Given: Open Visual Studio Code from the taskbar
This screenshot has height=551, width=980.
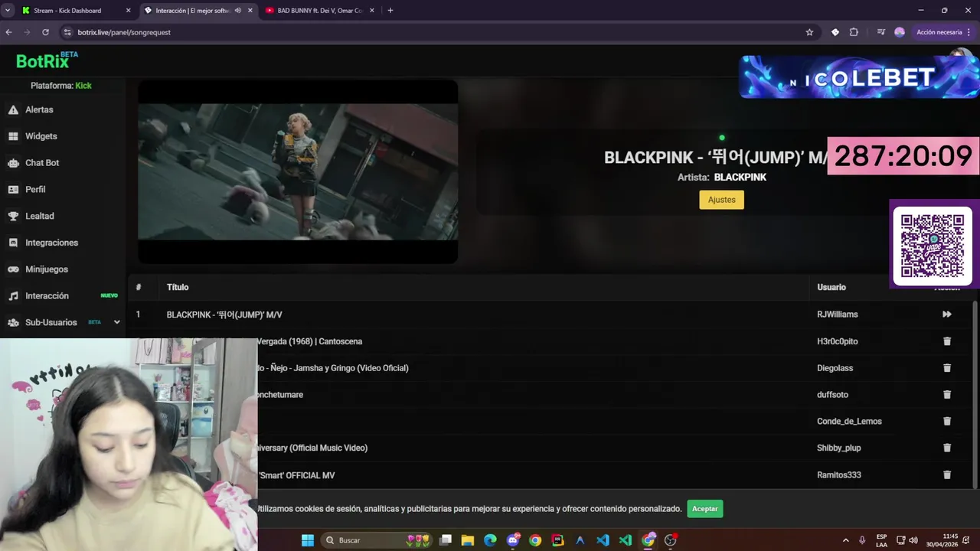Looking at the screenshot, I should tap(603, 540).
